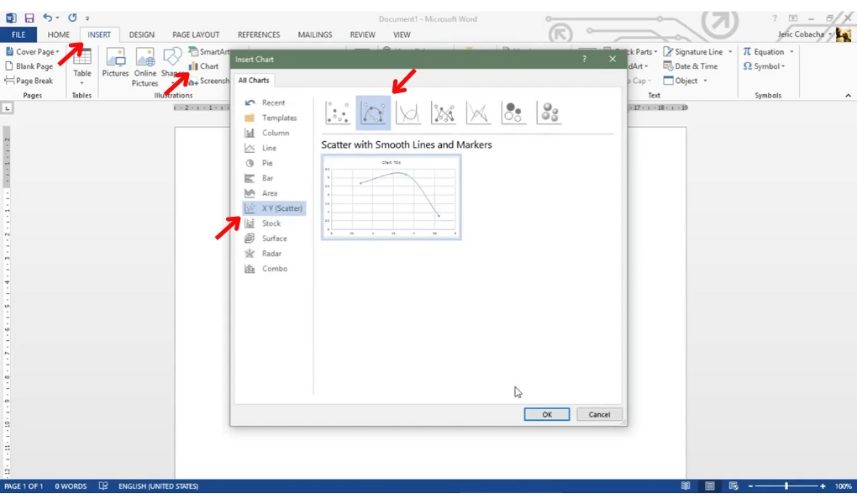Click the Save icon in quick access toolbar

(x=29, y=18)
